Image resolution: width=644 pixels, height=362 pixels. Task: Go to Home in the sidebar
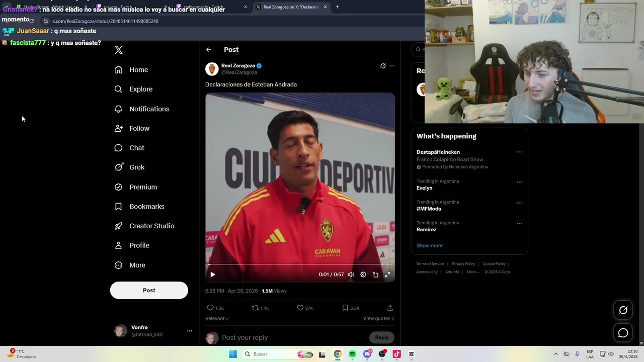[131, 70]
